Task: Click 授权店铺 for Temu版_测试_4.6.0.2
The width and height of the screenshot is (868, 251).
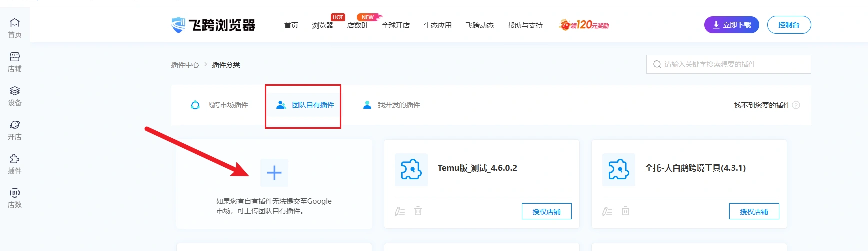Action: click(547, 211)
